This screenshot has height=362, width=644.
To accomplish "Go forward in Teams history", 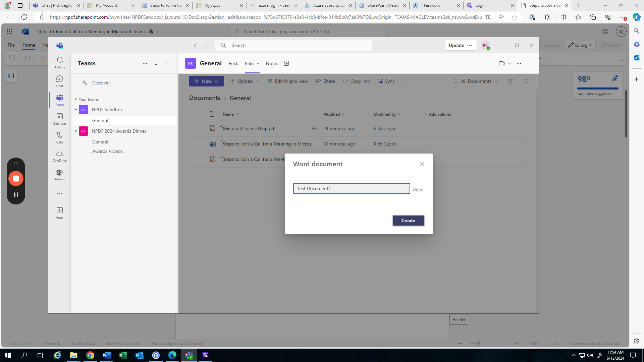I will point(207,45).
